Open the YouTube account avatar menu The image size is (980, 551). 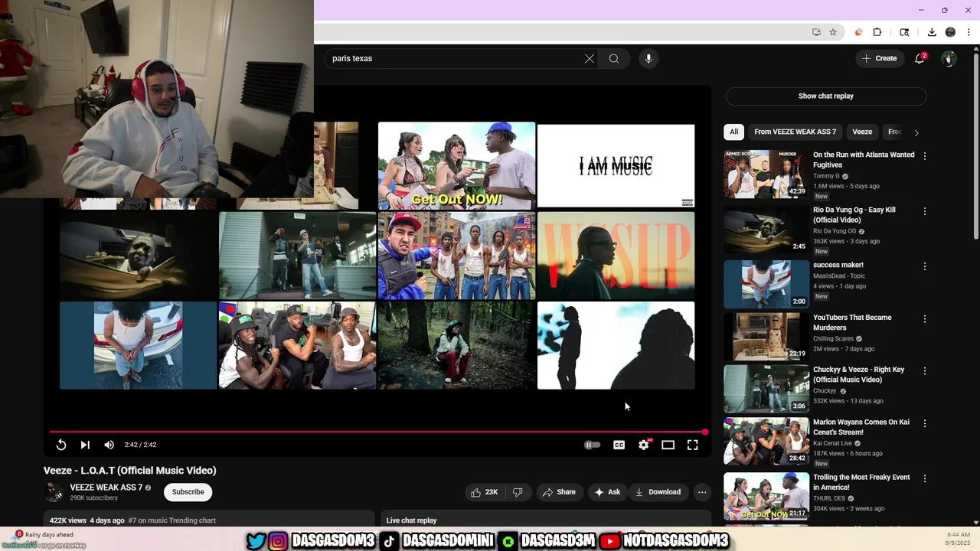(949, 58)
